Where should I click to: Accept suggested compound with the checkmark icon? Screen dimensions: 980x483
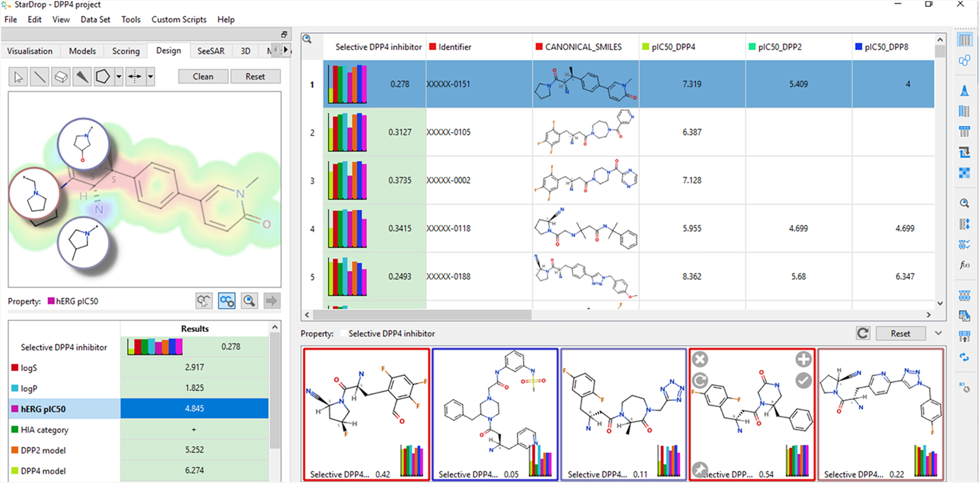pos(804,381)
